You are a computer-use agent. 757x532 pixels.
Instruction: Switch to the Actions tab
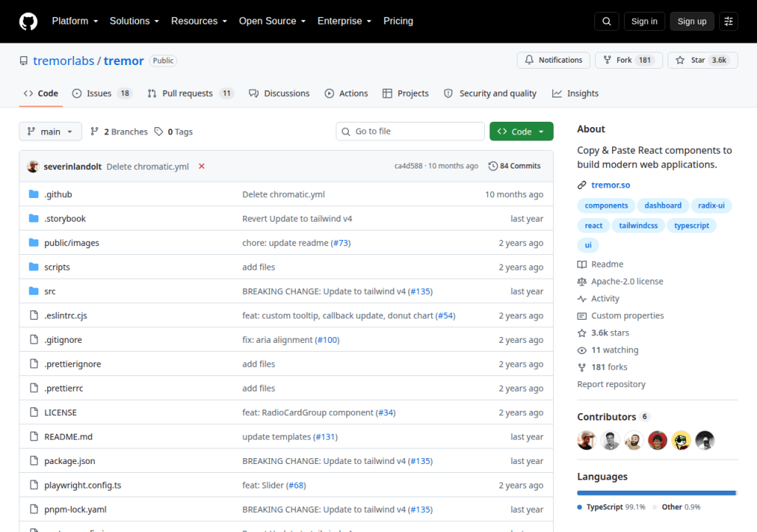pyautogui.click(x=346, y=93)
